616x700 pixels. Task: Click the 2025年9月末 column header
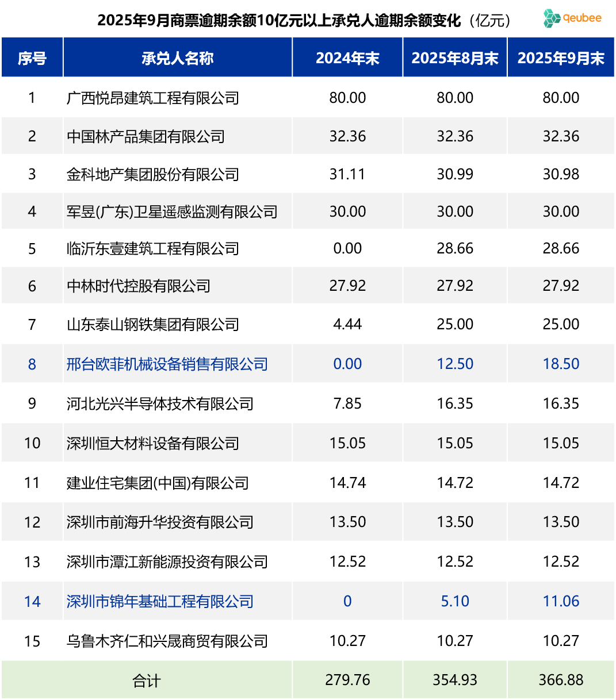pos(561,58)
